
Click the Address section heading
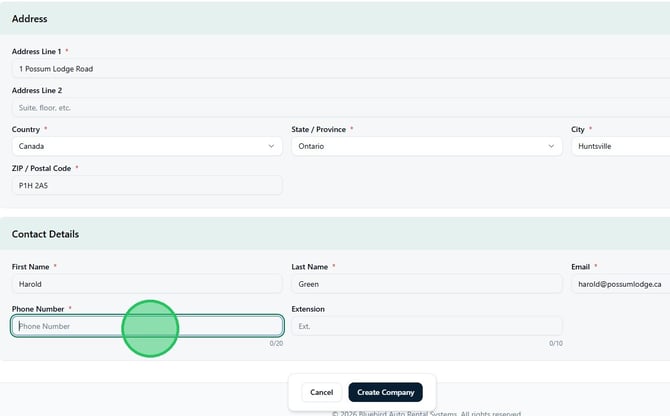coord(29,19)
